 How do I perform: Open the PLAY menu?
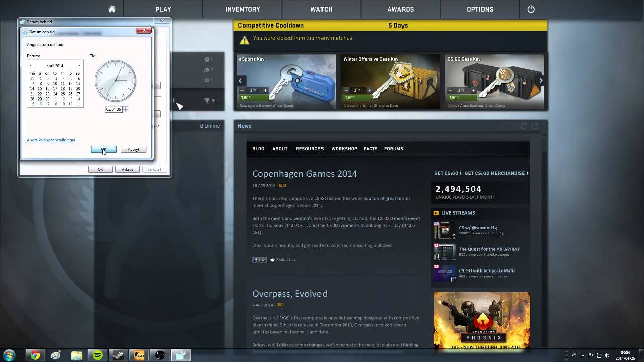(163, 9)
